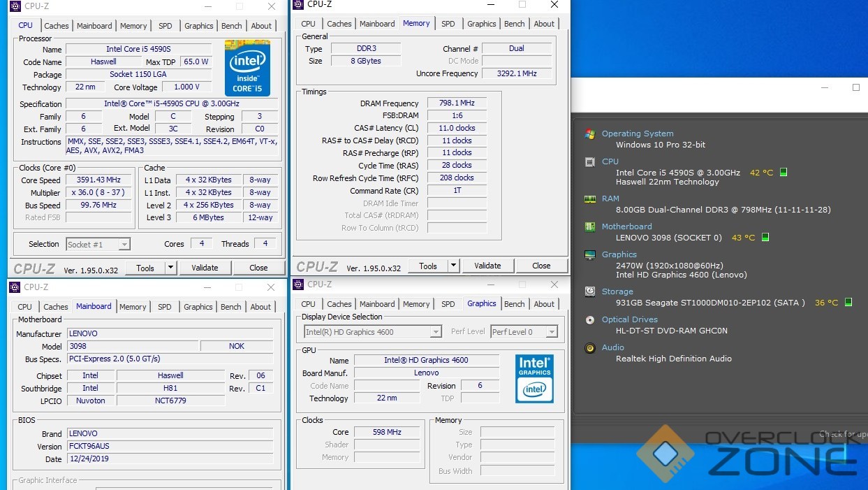Open the Socket #1 selection dropdown

coord(98,245)
